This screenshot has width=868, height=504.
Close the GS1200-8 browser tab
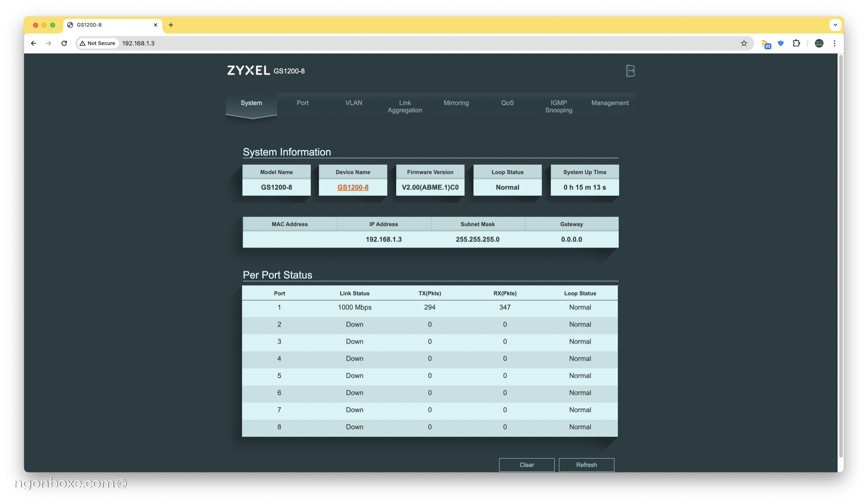156,25
